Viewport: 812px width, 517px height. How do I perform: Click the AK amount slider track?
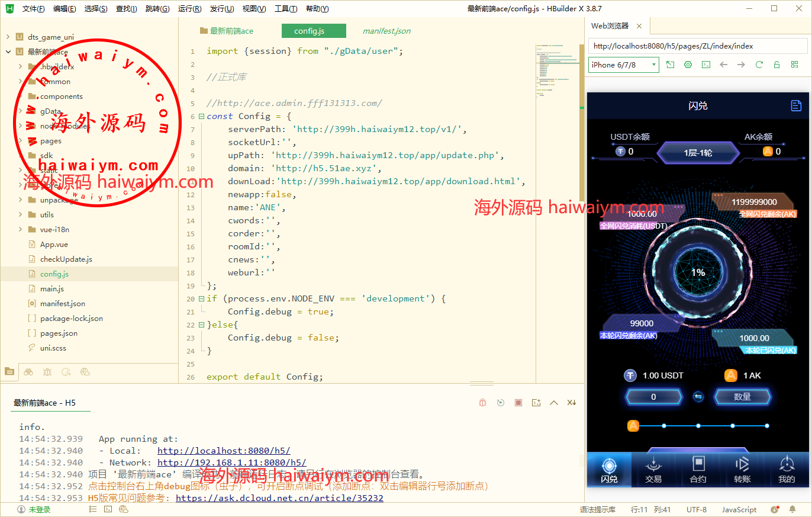coord(715,426)
